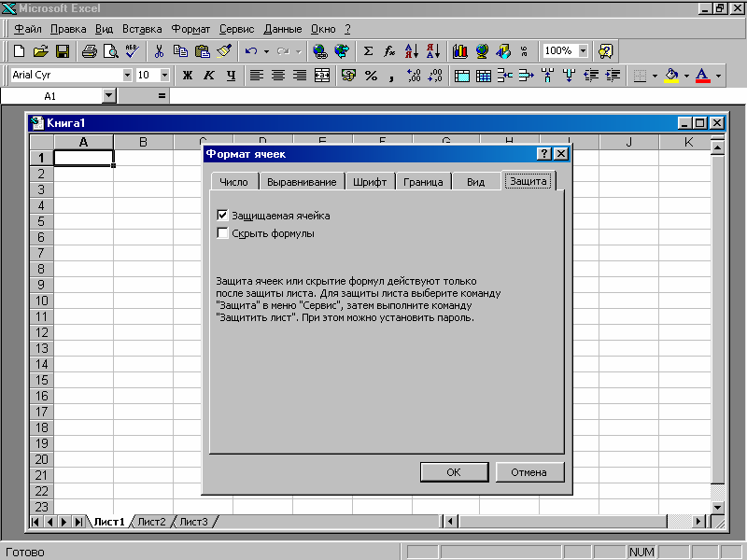This screenshot has width=747, height=560.
Task: Copy selection with the Copy icon
Action: [180, 51]
